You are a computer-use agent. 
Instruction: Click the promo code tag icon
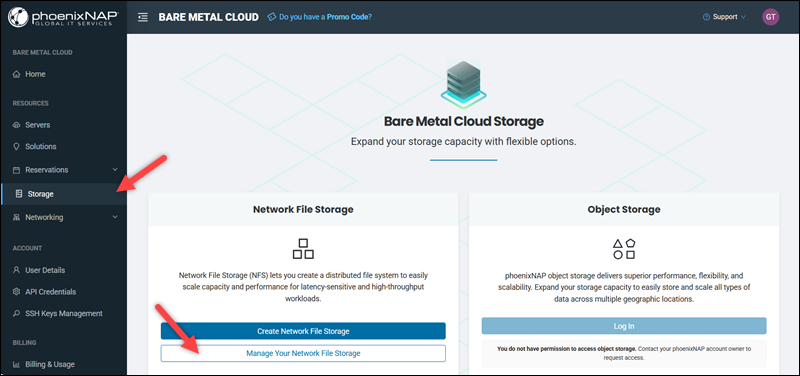pos(271,17)
